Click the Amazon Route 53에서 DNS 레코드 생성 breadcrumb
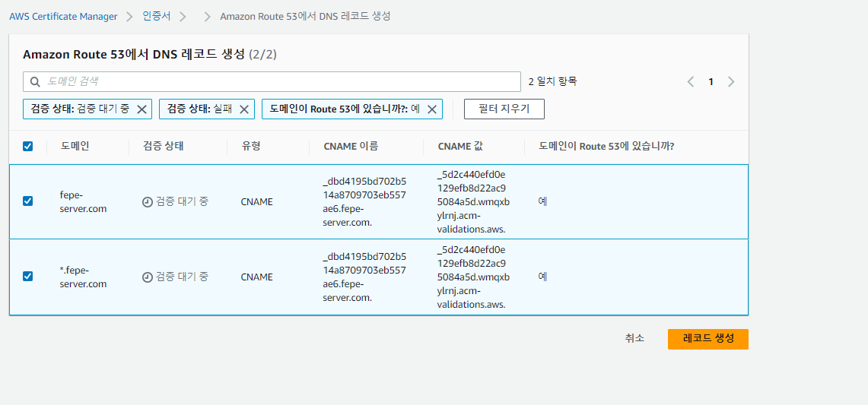This screenshot has height=405, width=868. [306, 16]
